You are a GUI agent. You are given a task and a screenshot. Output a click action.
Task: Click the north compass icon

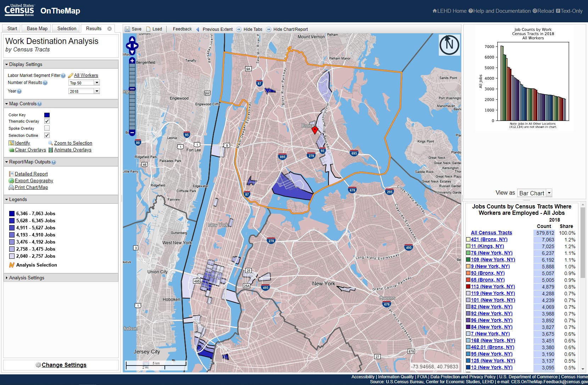[449, 45]
